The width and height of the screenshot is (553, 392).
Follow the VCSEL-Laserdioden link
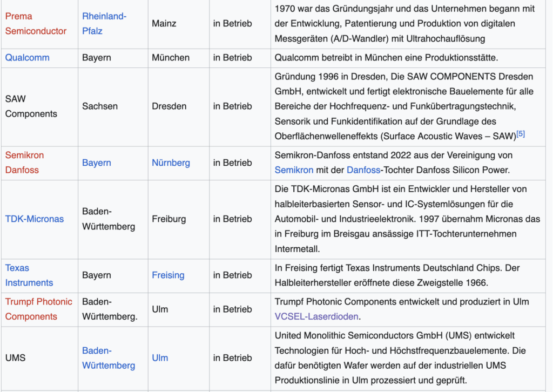(317, 316)
